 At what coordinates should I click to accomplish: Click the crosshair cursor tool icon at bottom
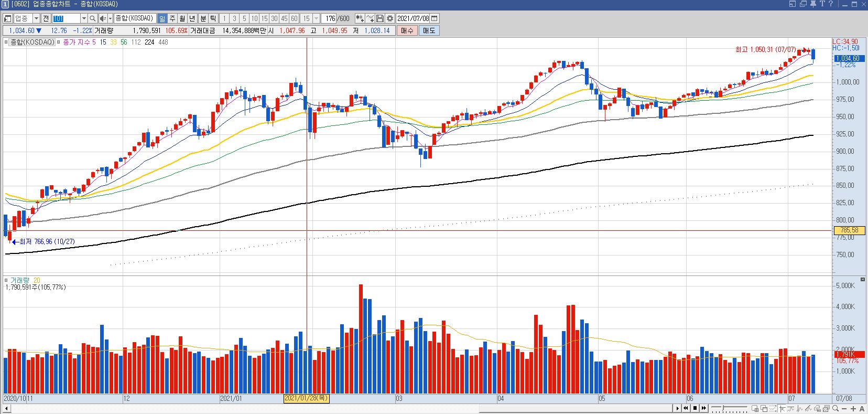click(782, 408)
